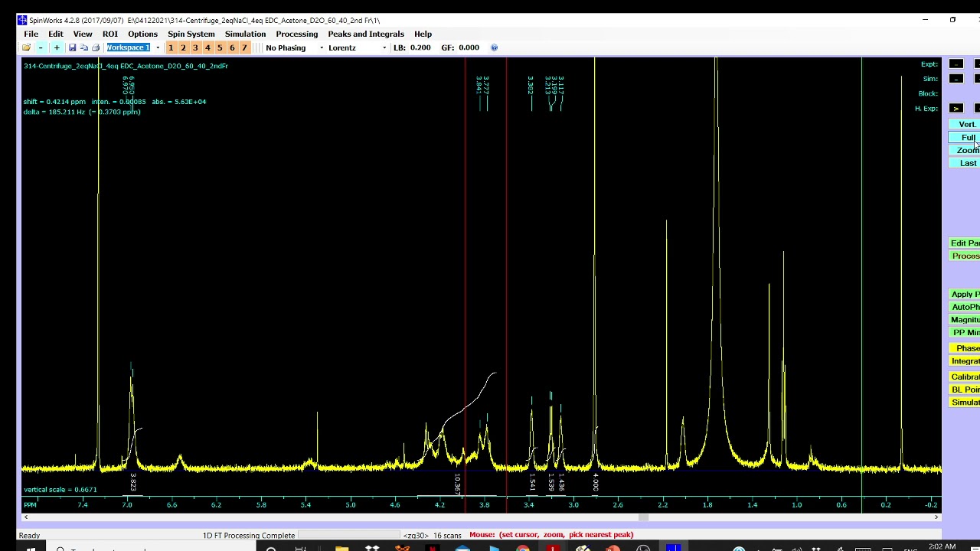Open the ROI menu
The width and height of the screenshot is (980, 551).
click(110, 34)
